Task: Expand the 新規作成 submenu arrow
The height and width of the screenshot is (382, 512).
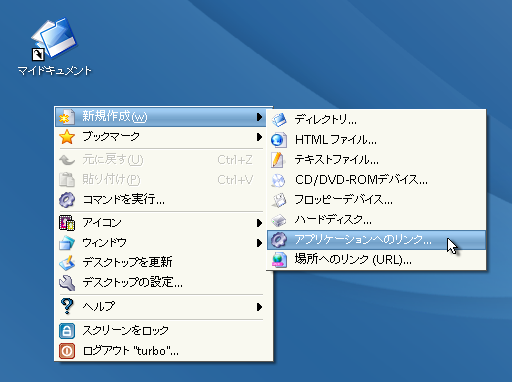Action: click(259, 117)
